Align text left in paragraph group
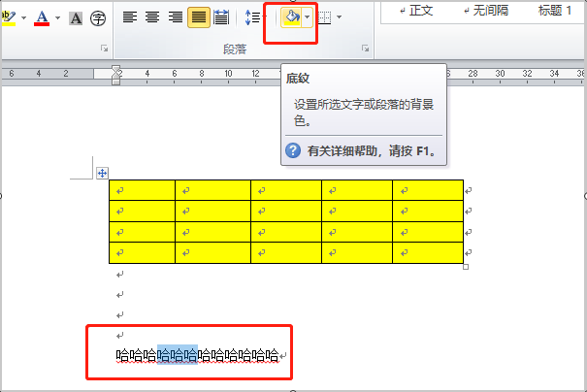This screenshot has height=392, width=587. [x=130, y=17]
